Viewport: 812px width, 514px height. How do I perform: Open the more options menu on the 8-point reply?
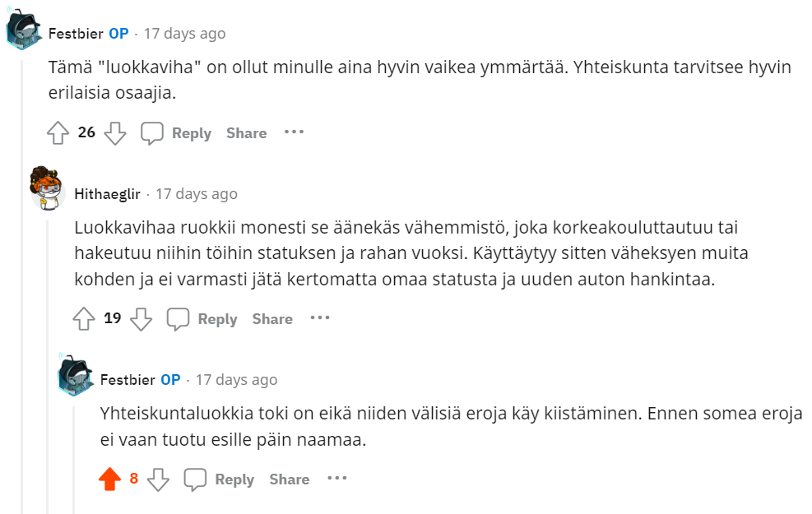click(337, 479)
